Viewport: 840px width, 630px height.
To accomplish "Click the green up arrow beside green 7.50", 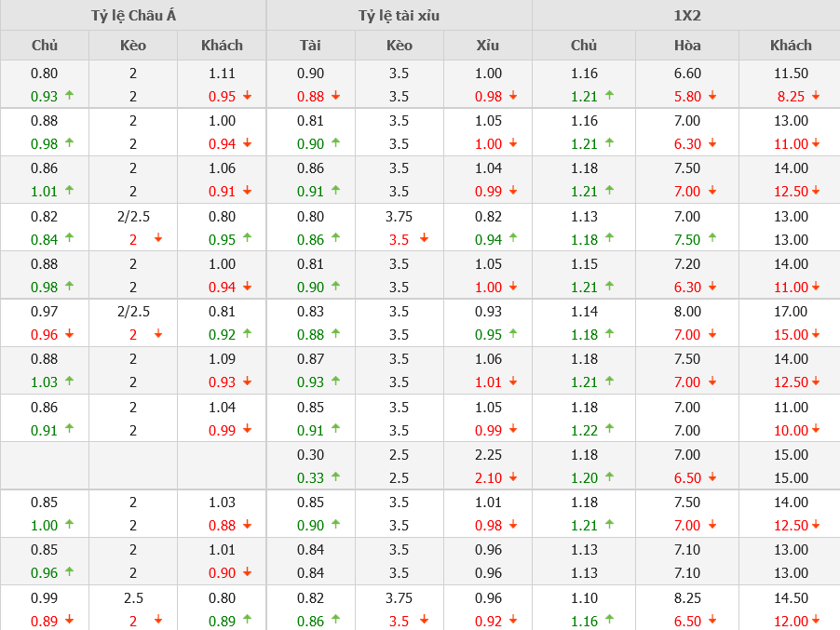I will point(712,238).
